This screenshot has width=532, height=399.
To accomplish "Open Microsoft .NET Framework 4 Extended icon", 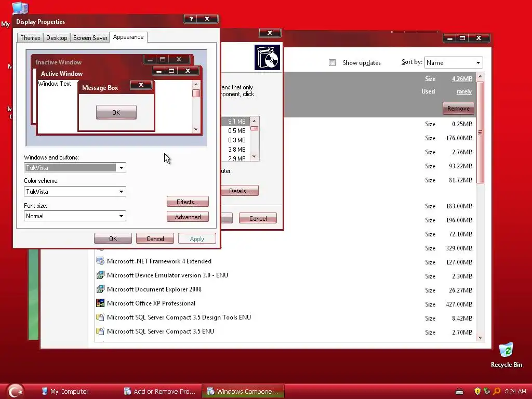I will [x=100, y=261].
